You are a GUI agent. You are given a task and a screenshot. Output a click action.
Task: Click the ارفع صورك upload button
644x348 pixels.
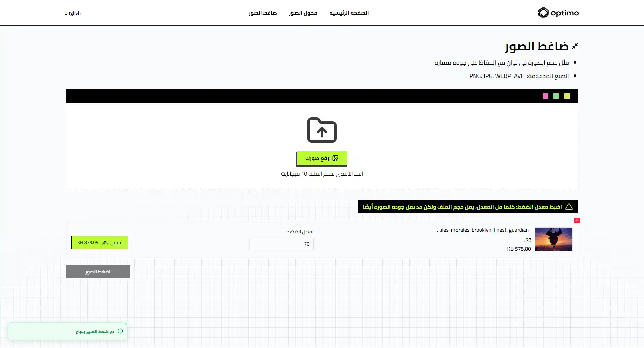321,158
